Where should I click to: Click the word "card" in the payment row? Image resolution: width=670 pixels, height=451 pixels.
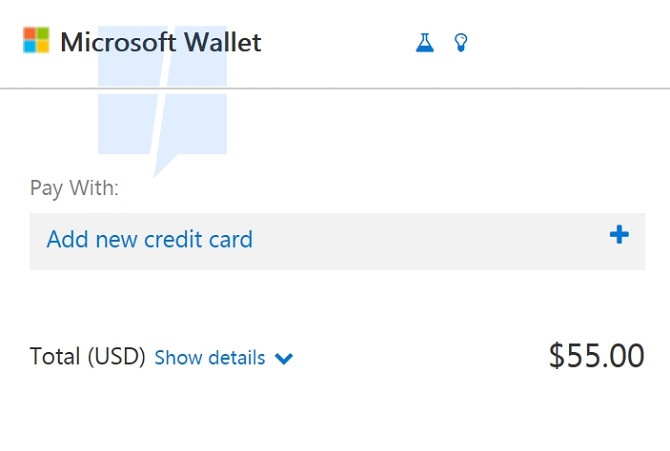tap(227, 240)
